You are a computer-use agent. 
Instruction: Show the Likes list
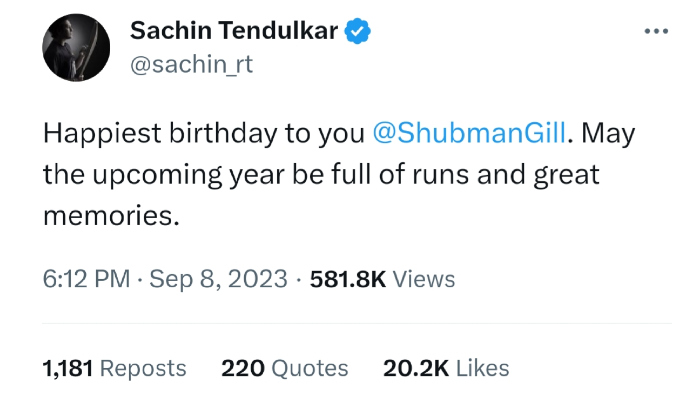coord(483,368)
